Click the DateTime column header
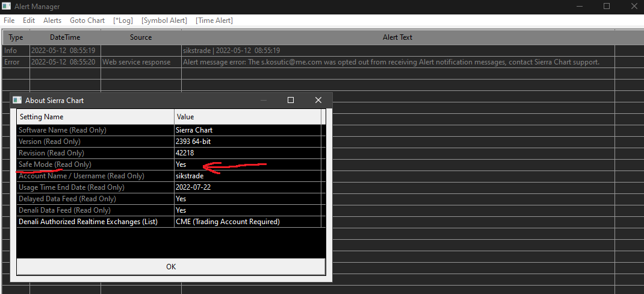 pyautogui.click(x=65, y=37)
